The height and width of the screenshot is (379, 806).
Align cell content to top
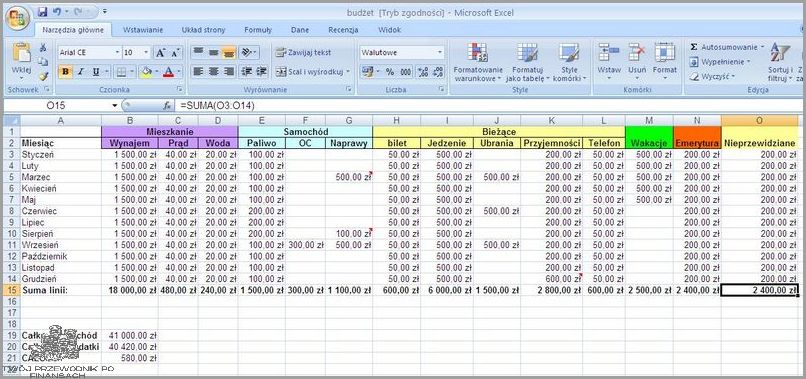[198, 52]
